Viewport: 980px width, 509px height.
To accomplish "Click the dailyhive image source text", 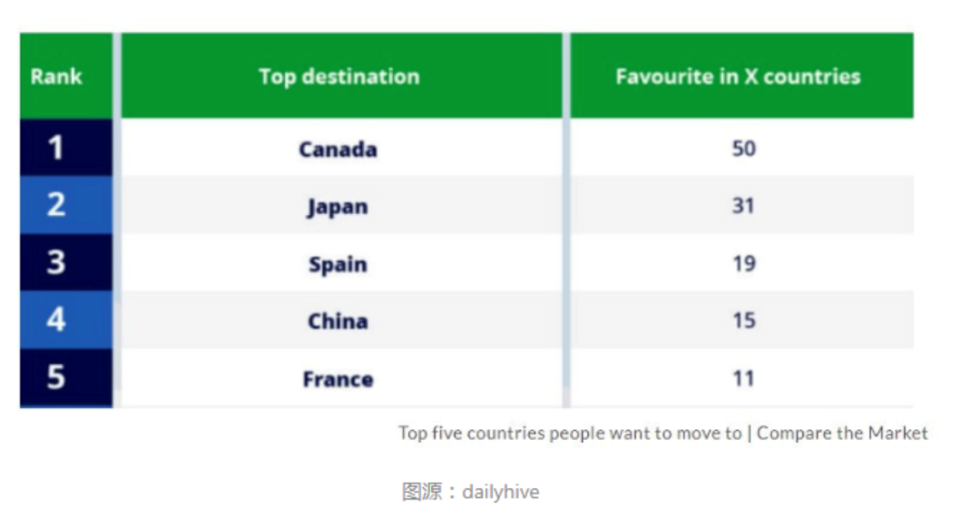I will coord(500,492).
